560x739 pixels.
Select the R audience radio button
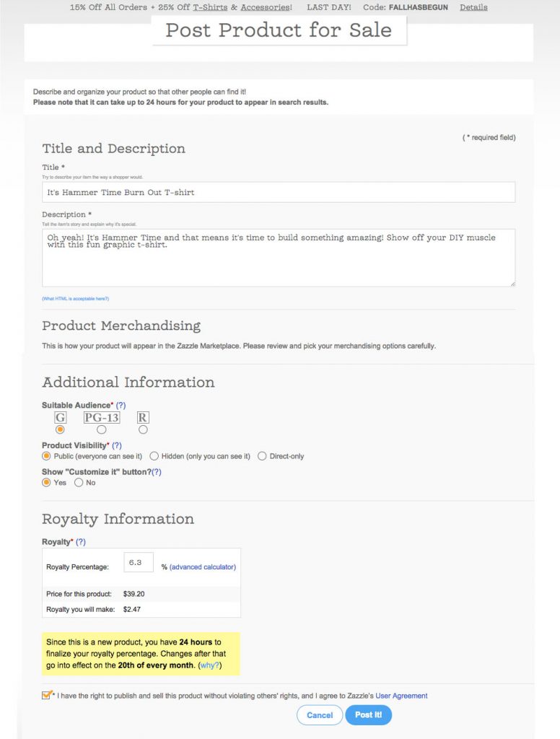pyautogui.click(x=143, y=430)
